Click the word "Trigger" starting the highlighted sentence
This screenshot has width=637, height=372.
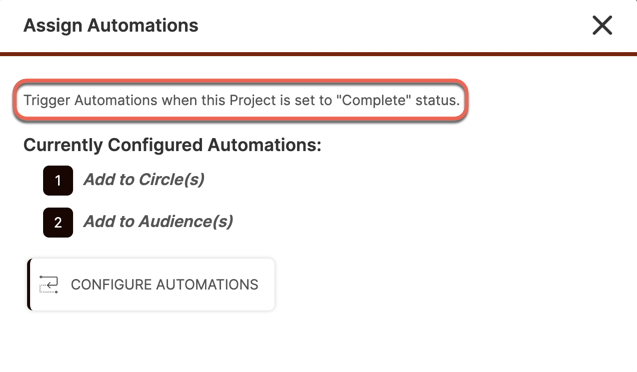47,100
